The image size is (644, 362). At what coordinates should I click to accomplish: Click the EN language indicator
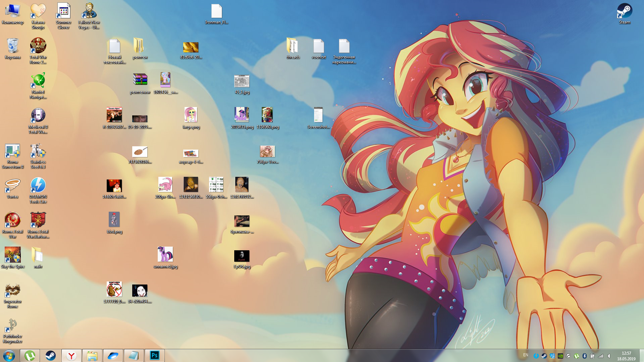(526, 355)
